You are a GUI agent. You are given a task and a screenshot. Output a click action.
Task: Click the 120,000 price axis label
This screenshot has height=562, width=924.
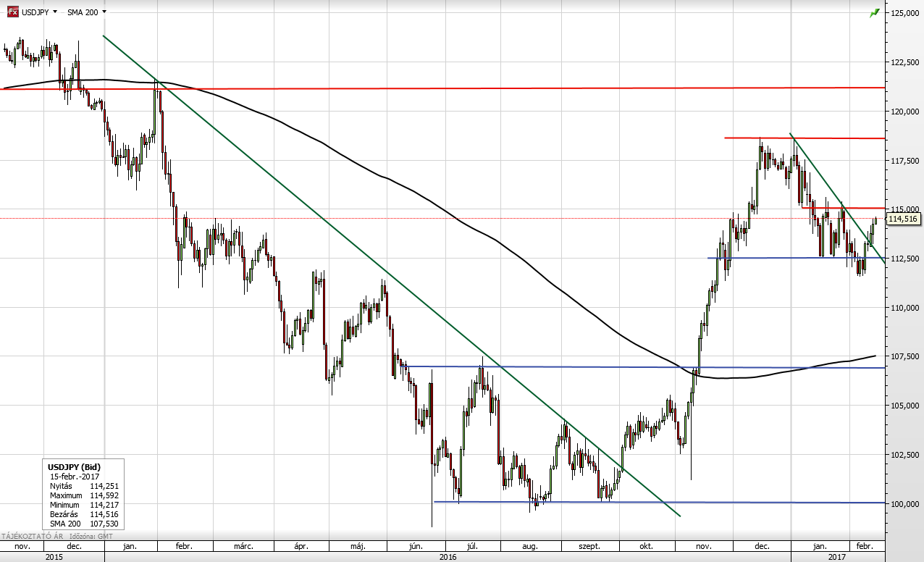[x=905, y=112]
